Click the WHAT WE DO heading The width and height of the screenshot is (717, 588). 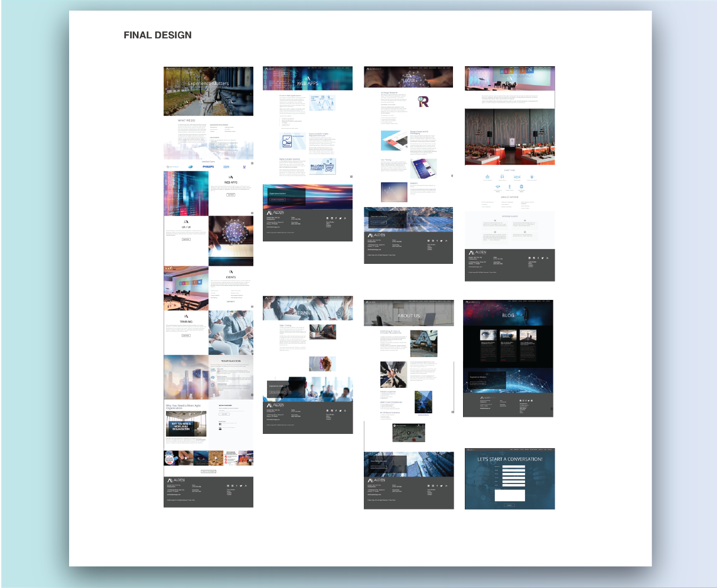pyautogui.click(x=187, y=120)
